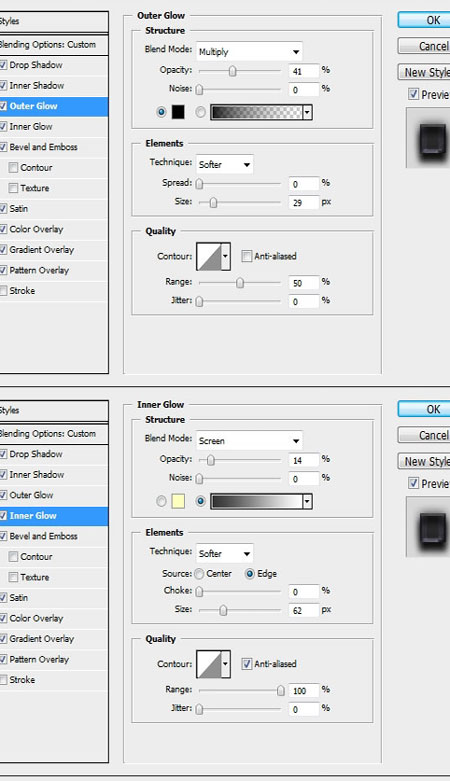
Task: Enable the Texture checkbox in the upper styles list
Action: [13, 188]
